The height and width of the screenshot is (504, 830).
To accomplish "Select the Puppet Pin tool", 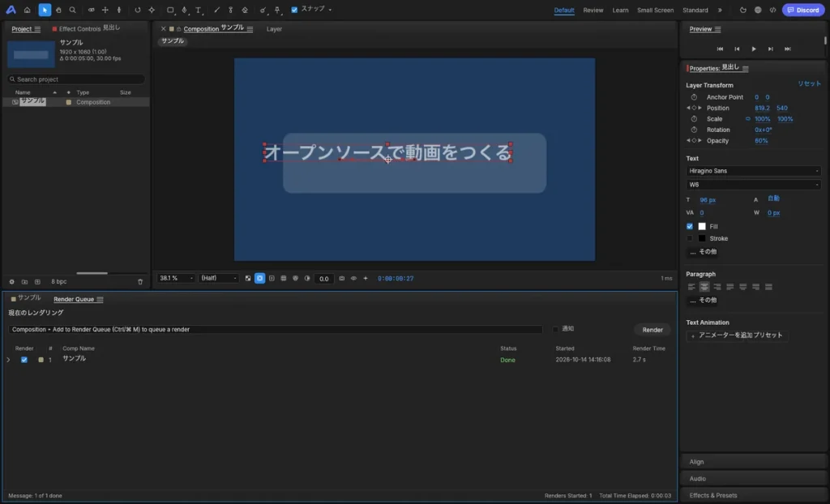I will pyautogui.click(x=277, y=10).
